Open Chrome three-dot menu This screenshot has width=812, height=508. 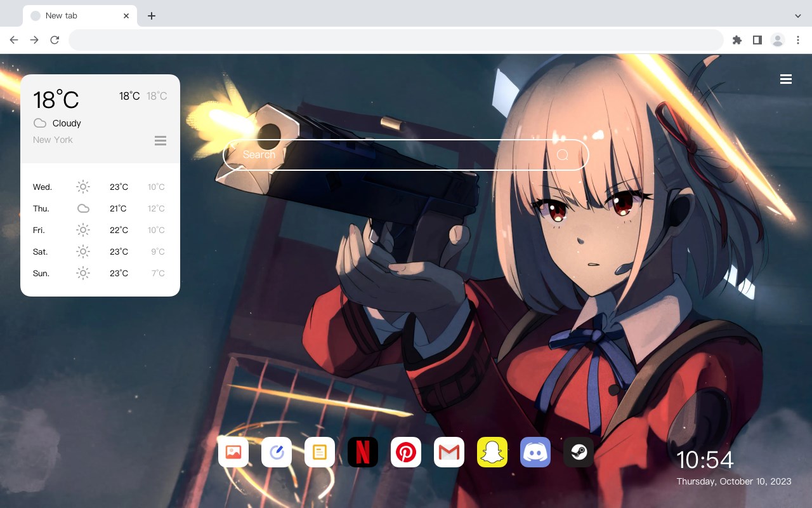point(798,40)
